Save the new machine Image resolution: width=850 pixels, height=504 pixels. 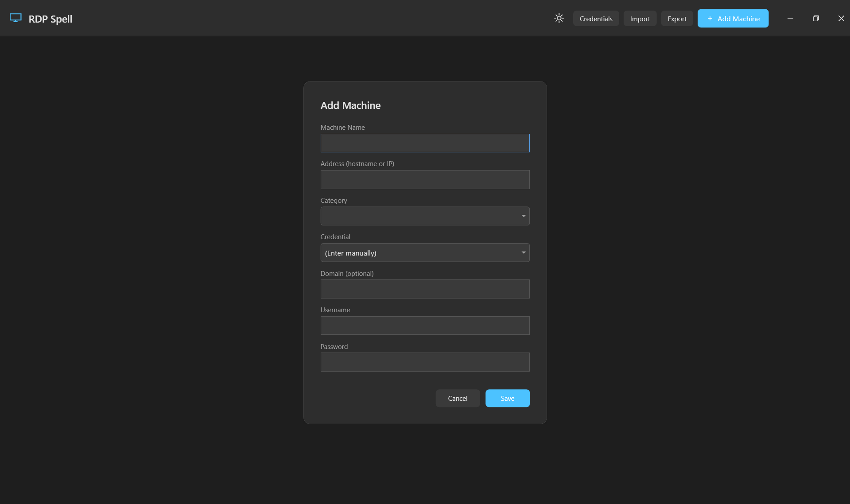tap(507, 398)
